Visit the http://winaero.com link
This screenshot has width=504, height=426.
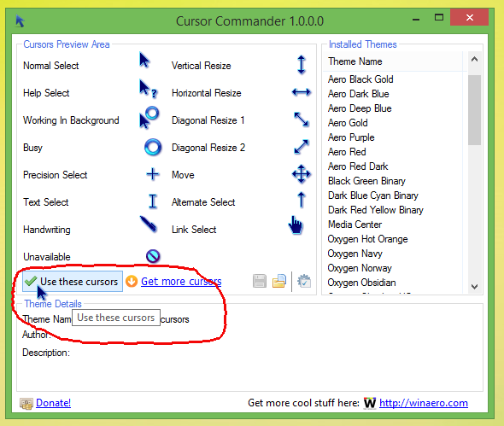point(424,403)
